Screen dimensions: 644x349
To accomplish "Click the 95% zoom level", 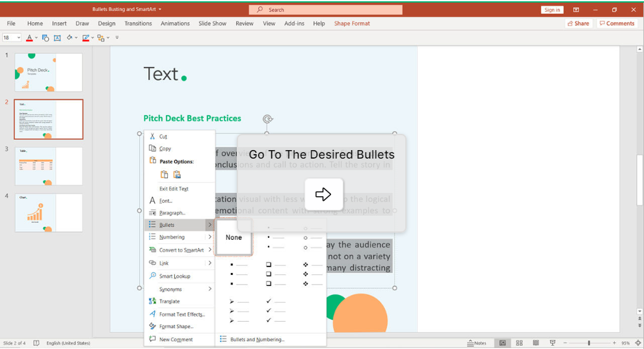I will click(x=626, y=343).
